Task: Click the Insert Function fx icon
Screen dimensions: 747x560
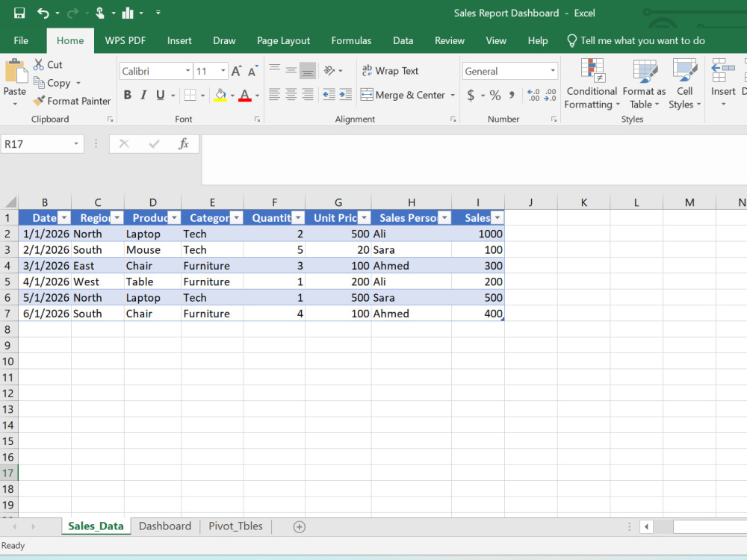Action: 184,144
